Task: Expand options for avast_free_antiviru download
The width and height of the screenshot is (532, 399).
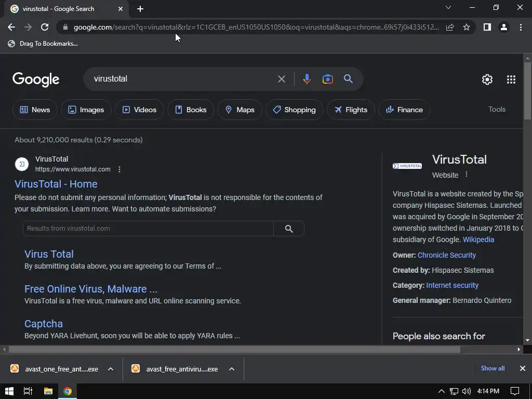Action: [x=232, y=369]
